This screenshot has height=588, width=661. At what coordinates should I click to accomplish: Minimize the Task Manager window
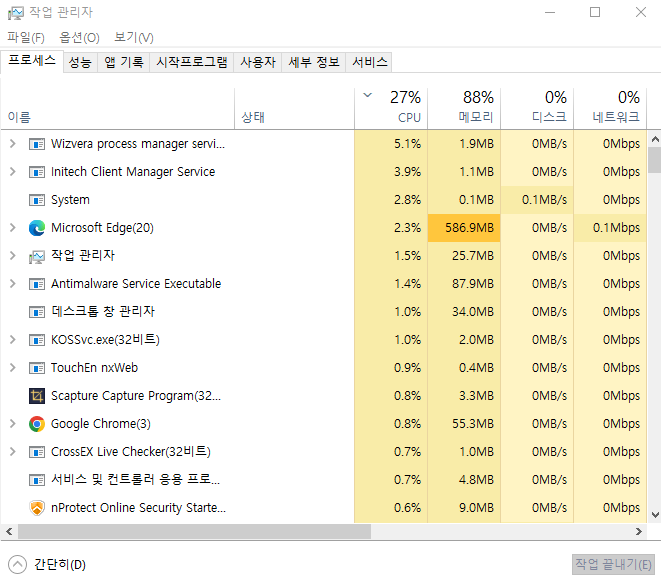point(550,12)
